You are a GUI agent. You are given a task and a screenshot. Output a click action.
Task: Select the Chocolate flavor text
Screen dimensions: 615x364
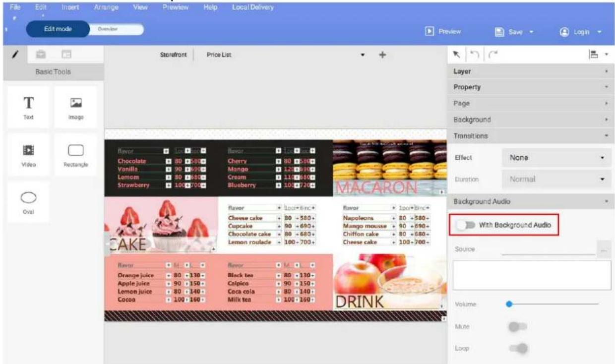coord(132,161)
